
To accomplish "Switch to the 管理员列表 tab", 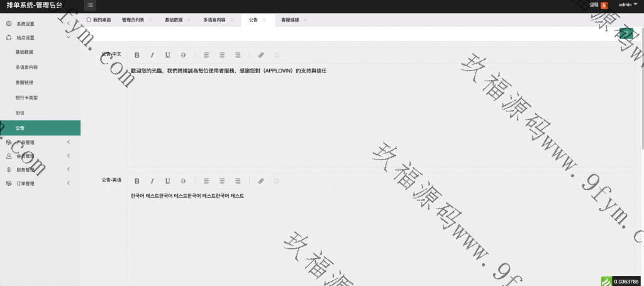I will [x=133, y=20].
